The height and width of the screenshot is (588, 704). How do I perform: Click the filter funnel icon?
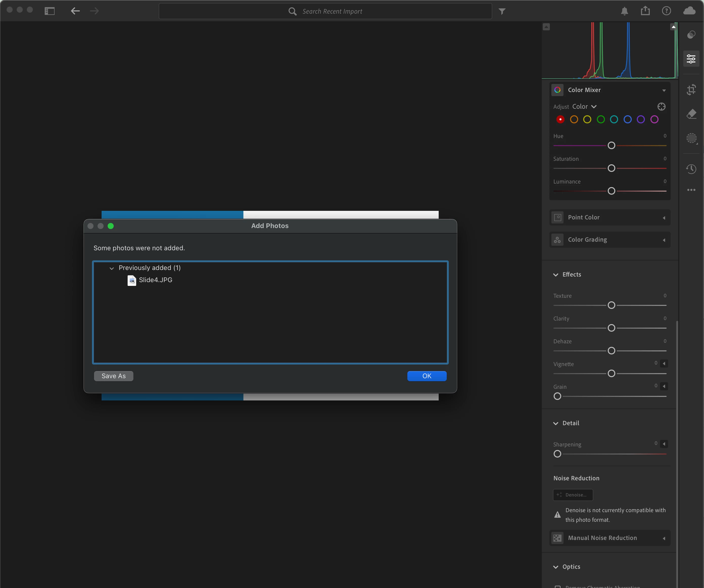point(502,11)
